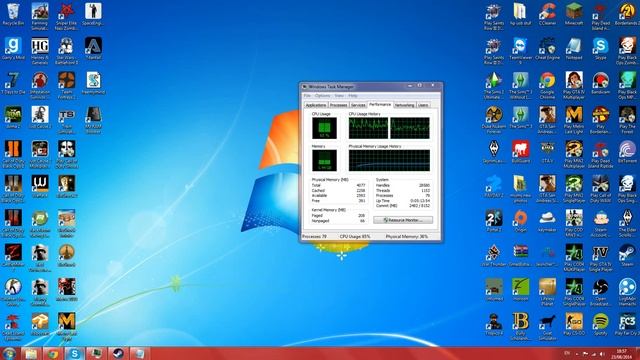The image size is (640, 360).
Task: Launch Farming Simulator desktop shortcut
Action: [40, 16]
